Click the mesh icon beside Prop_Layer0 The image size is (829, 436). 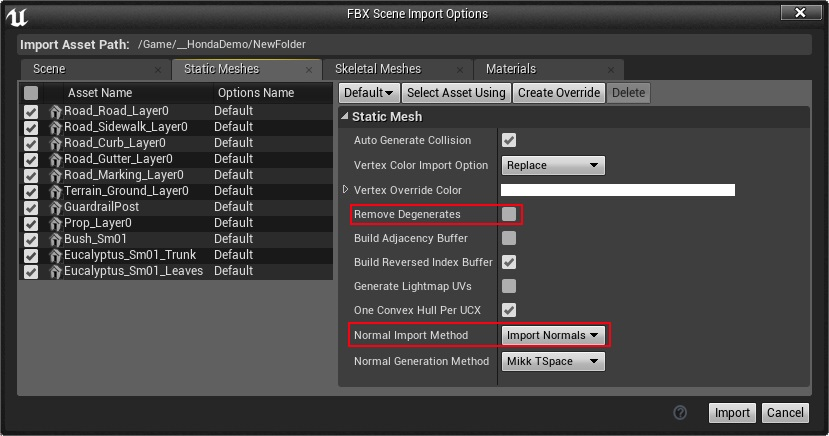point(55,223)
